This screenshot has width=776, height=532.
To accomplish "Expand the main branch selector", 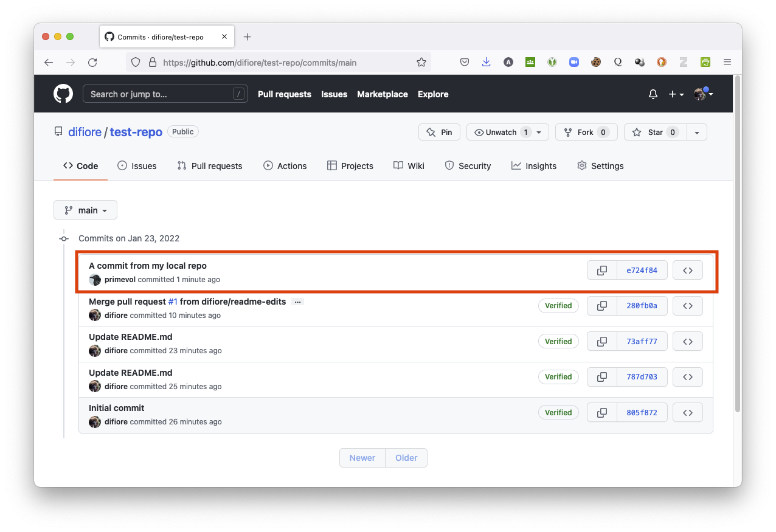I will (85, 210).
